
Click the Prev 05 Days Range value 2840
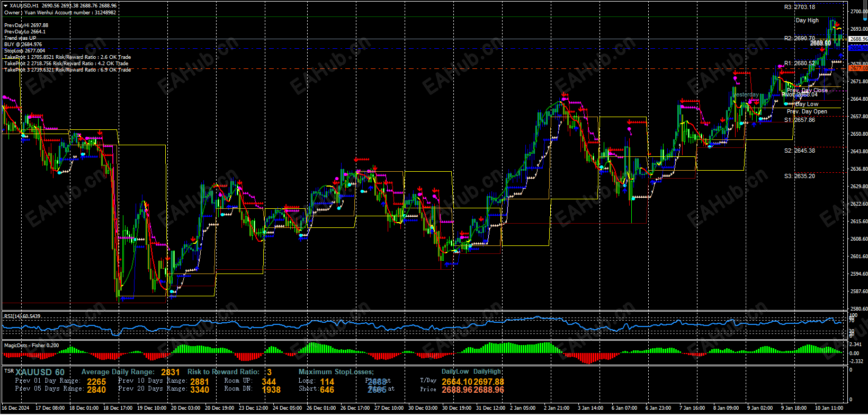click(96, 390)
